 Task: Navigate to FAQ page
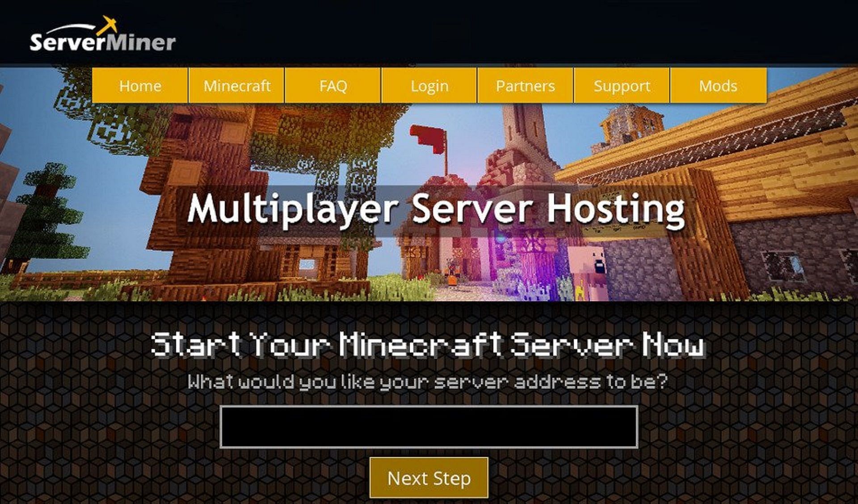point(333,84)
